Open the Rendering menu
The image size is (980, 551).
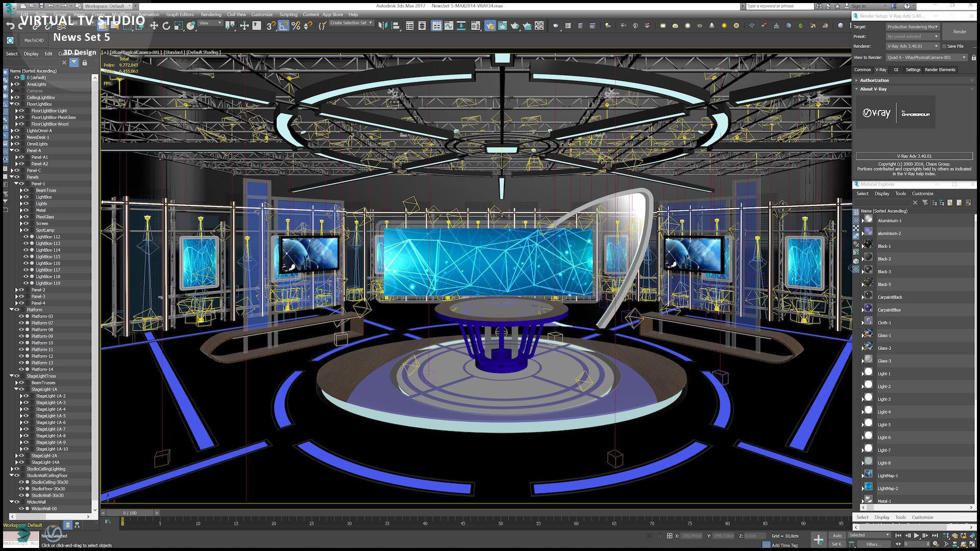[x=211, y=14]
